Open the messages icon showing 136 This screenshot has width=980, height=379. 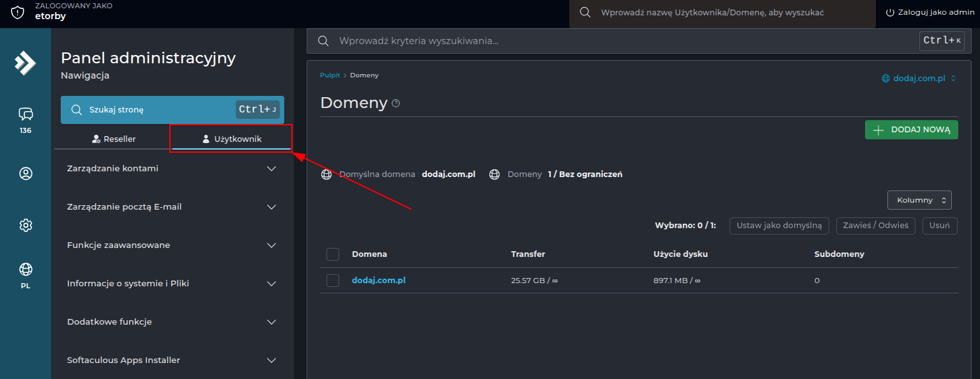tap(26, 120)
